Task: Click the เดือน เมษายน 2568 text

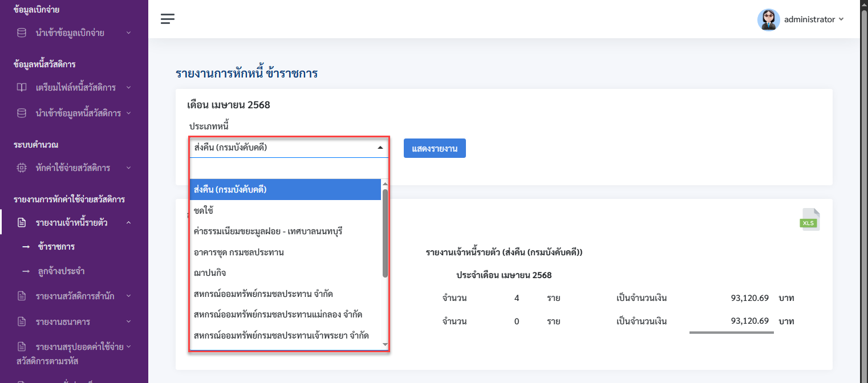Action: pyautogui.click(x=229, y=105)
